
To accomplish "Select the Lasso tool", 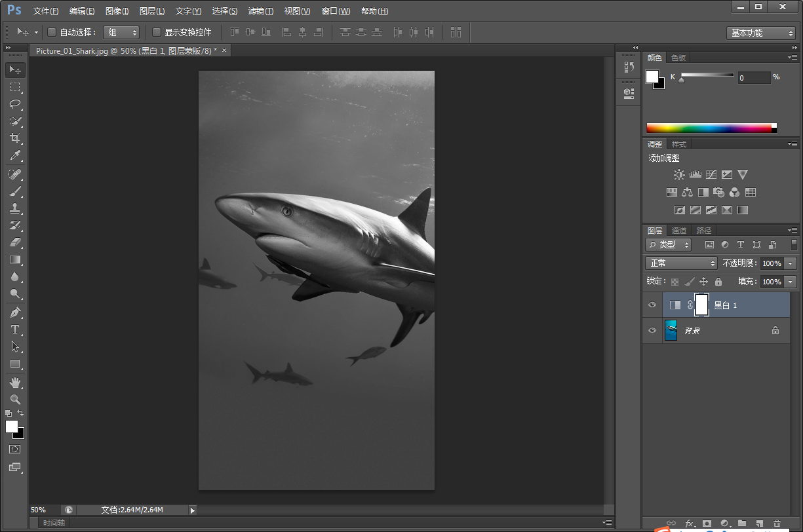I will (x=14, y=104).
